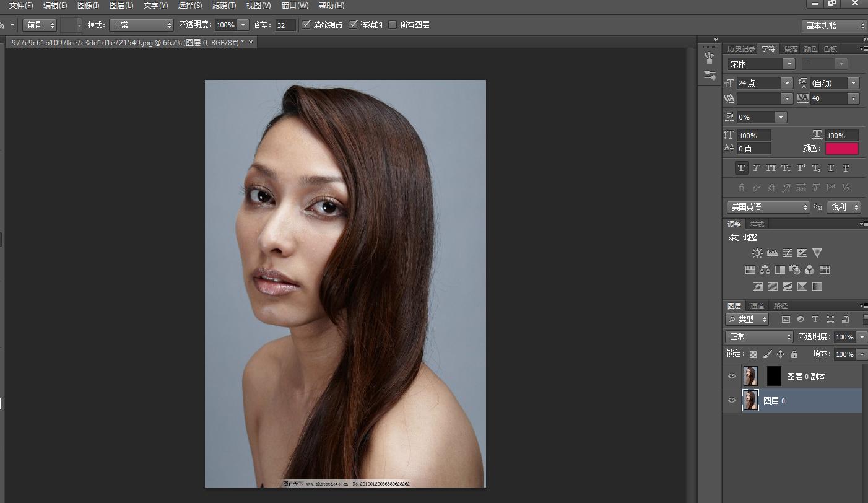Enable the 所有图层 all layers checkbox
868x503 pixels.
pyautogui.click(x=393, y=25)
